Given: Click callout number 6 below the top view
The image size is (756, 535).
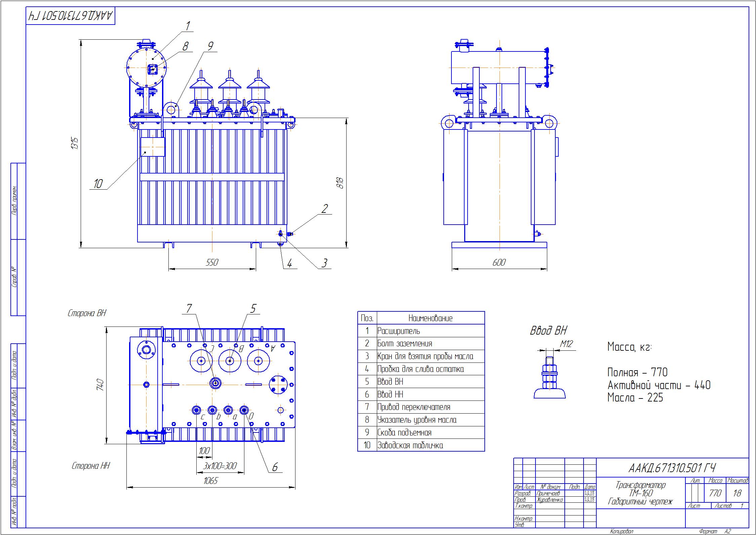Looking at the screenshot, I should [x=275, y=467].
